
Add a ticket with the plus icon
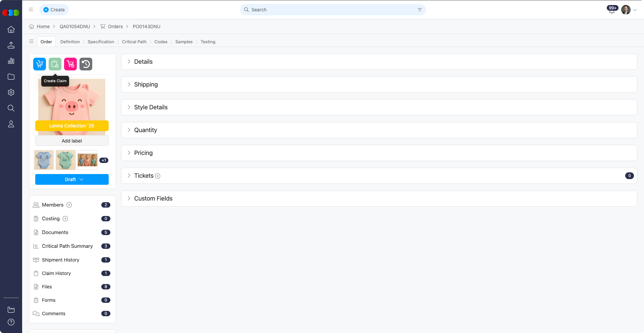click(x=158, y=176)
